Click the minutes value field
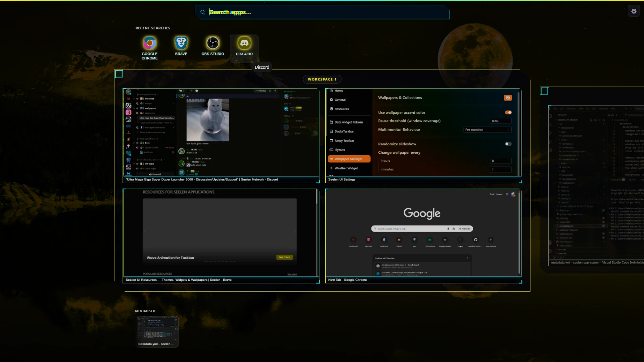 [501, 169]
